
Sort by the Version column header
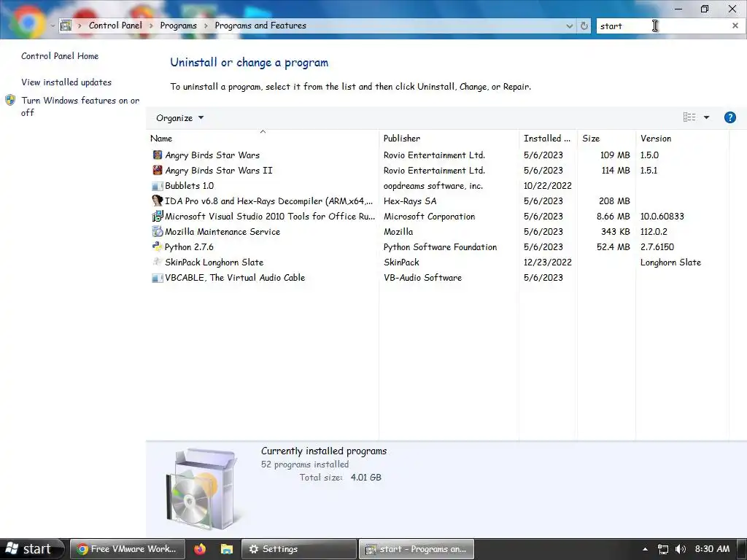coord(682,138)
